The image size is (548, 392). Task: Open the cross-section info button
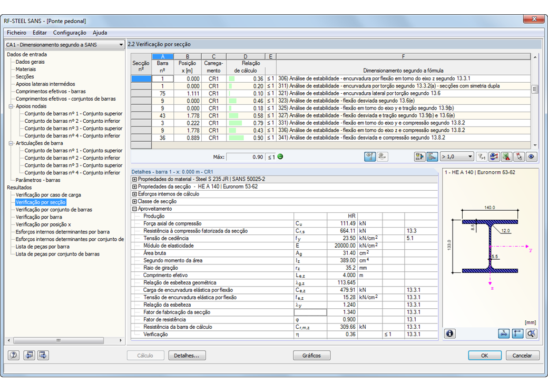(x=450, y=334)
